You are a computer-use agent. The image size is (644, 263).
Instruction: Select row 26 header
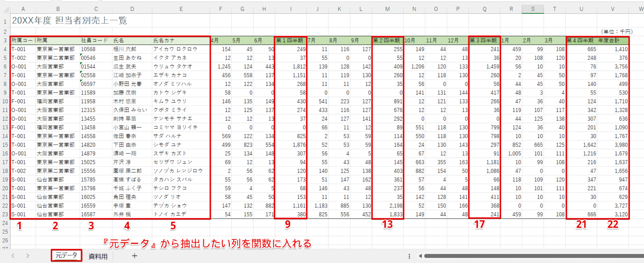pos(5,240)
